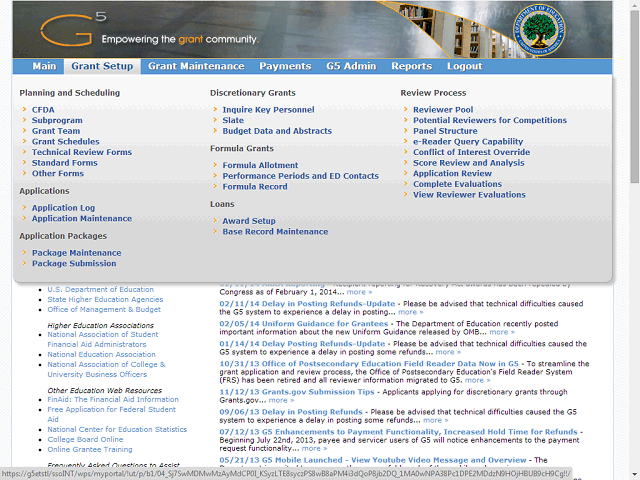Click the arrow bullet beside Reviewer Pool
This screenshot has height=480, width=640.
(406, 109)
